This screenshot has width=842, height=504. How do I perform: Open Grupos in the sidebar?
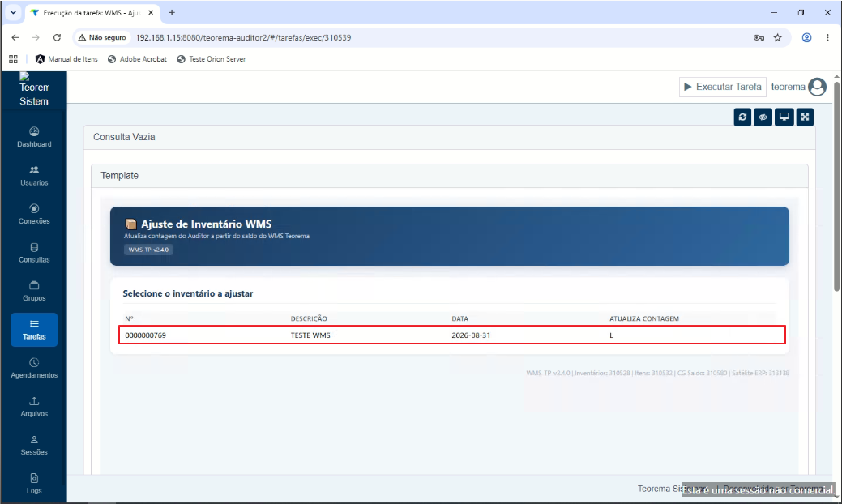[x=34, y=292]
